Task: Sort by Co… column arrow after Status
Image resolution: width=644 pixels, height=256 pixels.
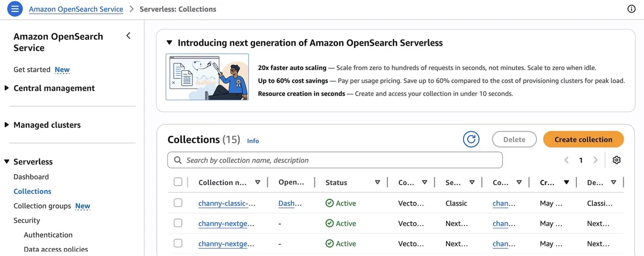Action: coord(425,182)
